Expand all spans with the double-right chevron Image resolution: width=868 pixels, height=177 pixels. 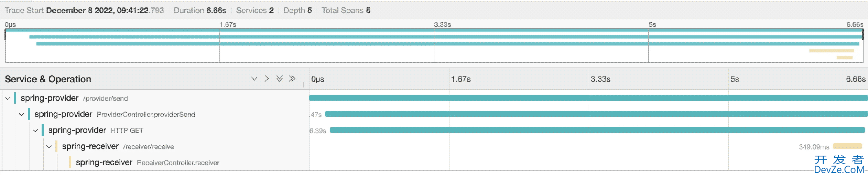[x=292, y=79]
